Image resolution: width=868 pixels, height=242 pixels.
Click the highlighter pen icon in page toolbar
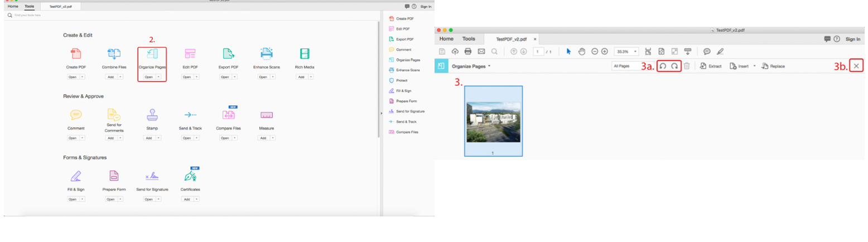pyautogui.click(x=720, y=51)
